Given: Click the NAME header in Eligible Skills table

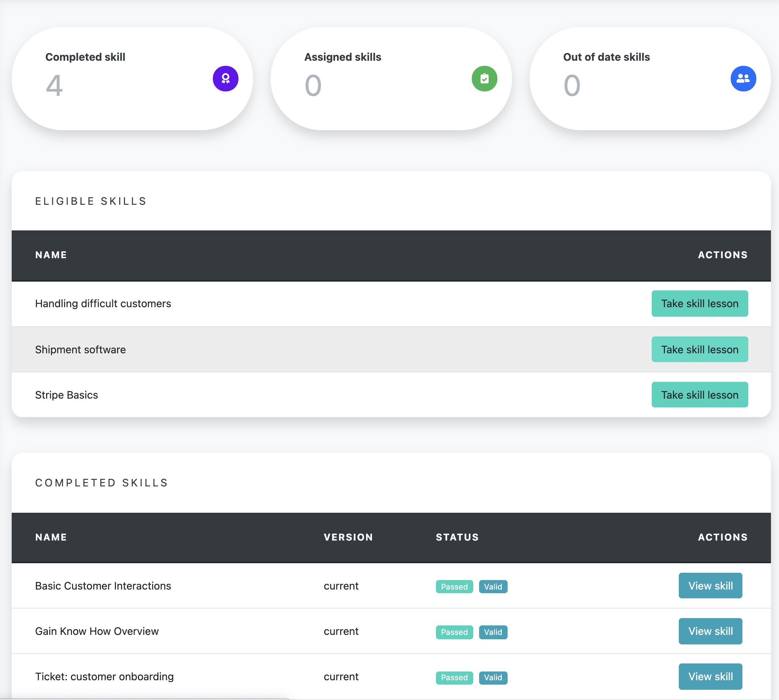Looking at the screenshot, I should 51,255.
